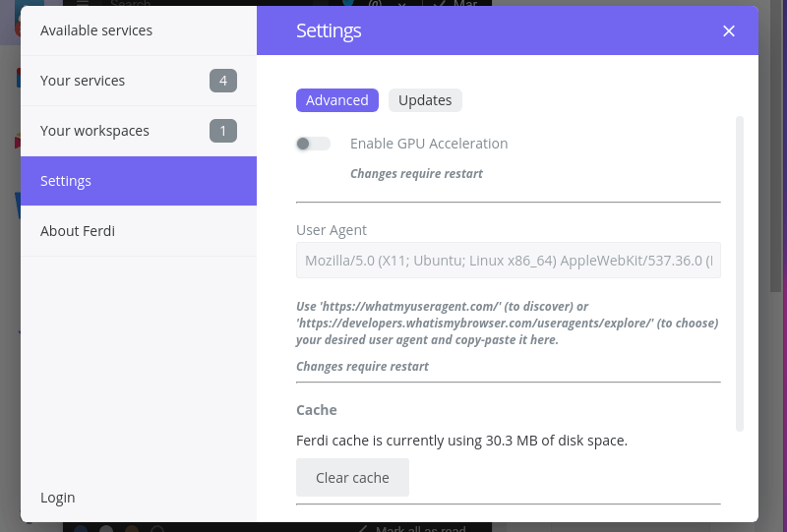Click the services count badge showing 4

pyautogui.click(x=223, y=81)
